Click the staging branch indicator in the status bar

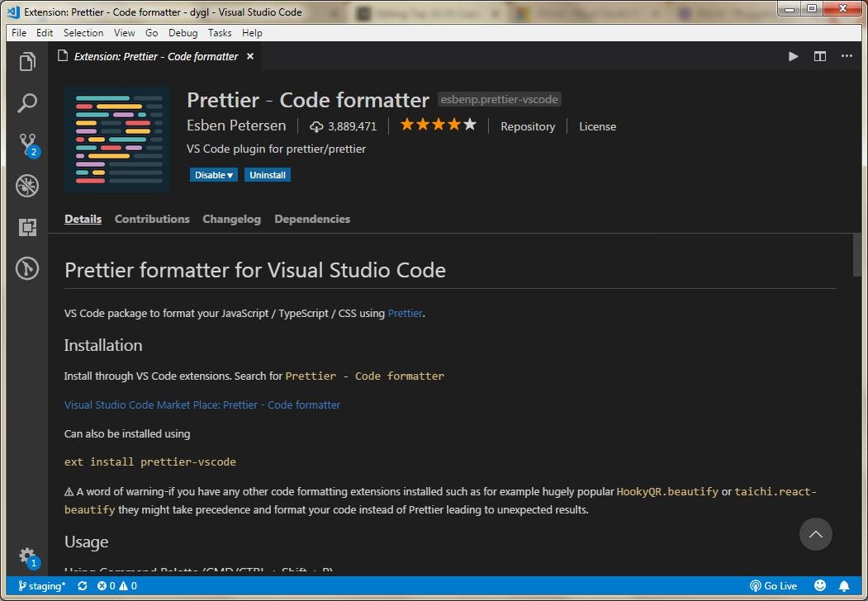pyautogui.click(x=40, y=585)
